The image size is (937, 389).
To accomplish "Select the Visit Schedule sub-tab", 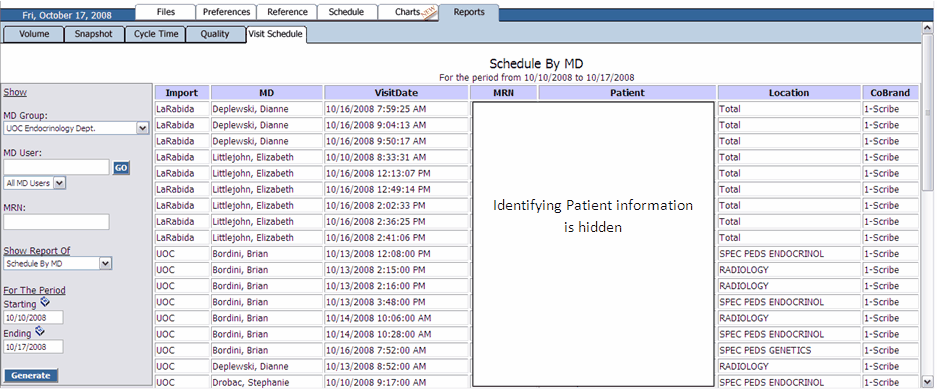I will point(275,35).
